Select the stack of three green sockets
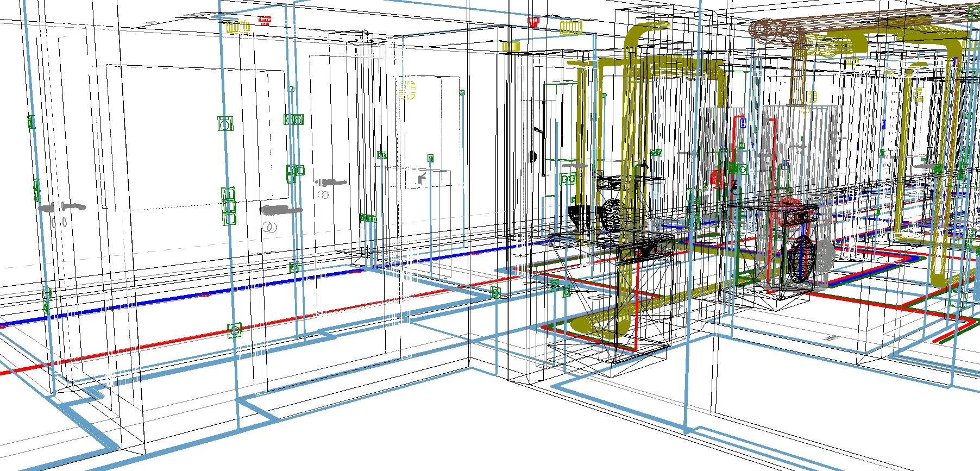The width and height of the screenshot is (980, 471). click(229, 206)
